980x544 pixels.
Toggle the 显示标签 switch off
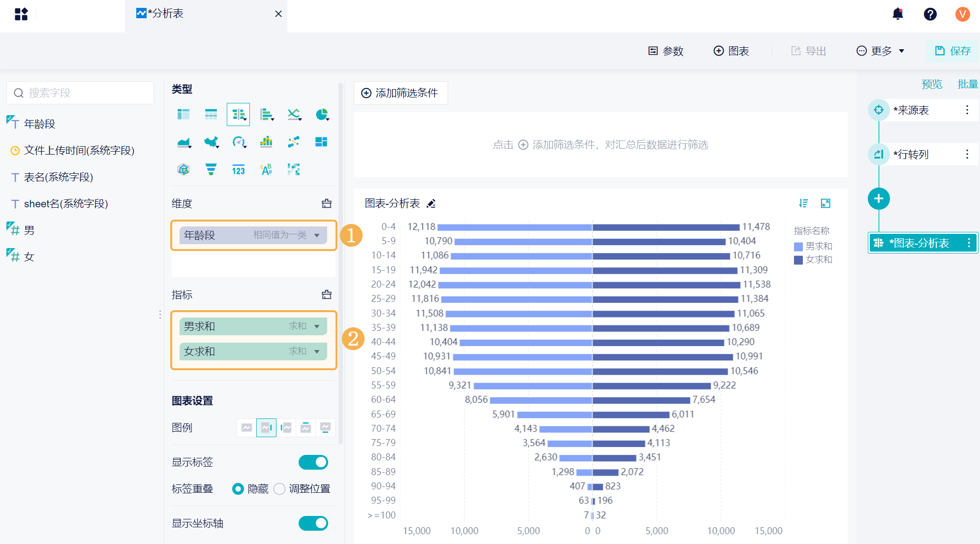(313, 462)
